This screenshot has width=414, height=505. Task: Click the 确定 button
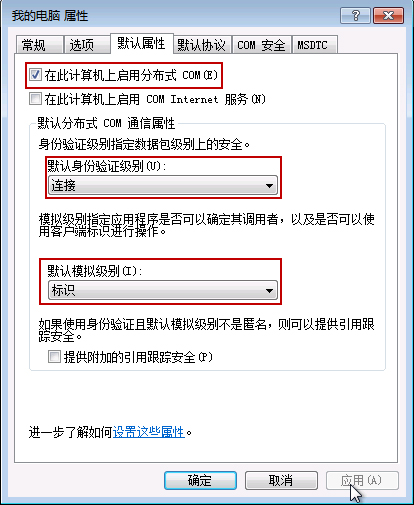[200, 480]
